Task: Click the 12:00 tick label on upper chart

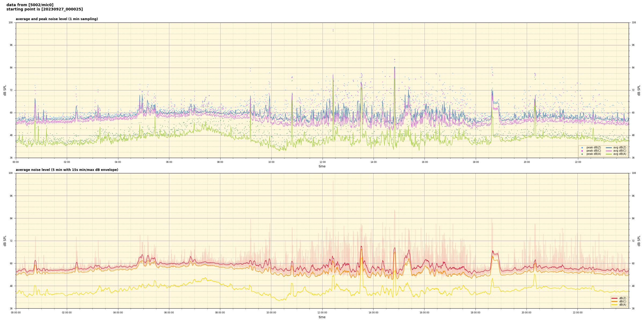Action: (322, 162)
